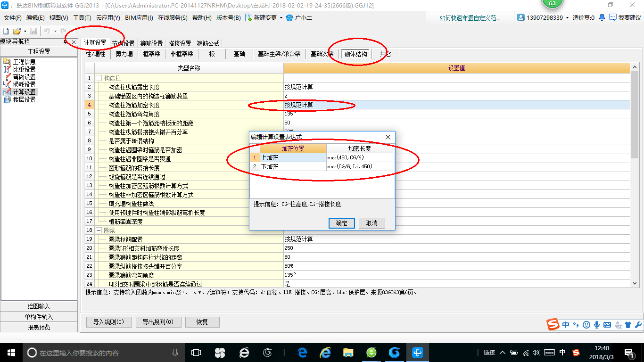Screen dimensions: 644x362
Task: Click the 导出规则(O) button
Action: [x=158, y=322]
